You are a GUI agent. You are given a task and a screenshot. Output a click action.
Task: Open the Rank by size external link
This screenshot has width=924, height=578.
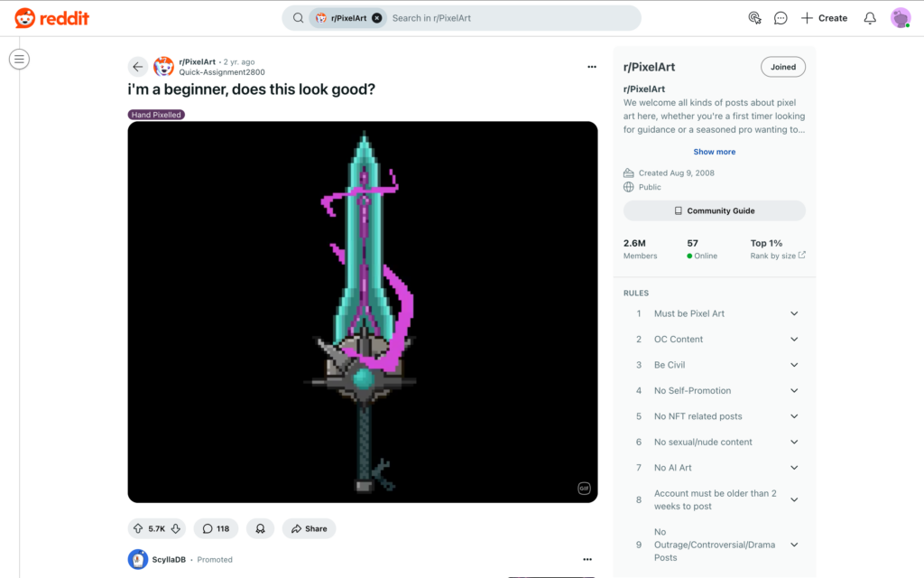778,256
